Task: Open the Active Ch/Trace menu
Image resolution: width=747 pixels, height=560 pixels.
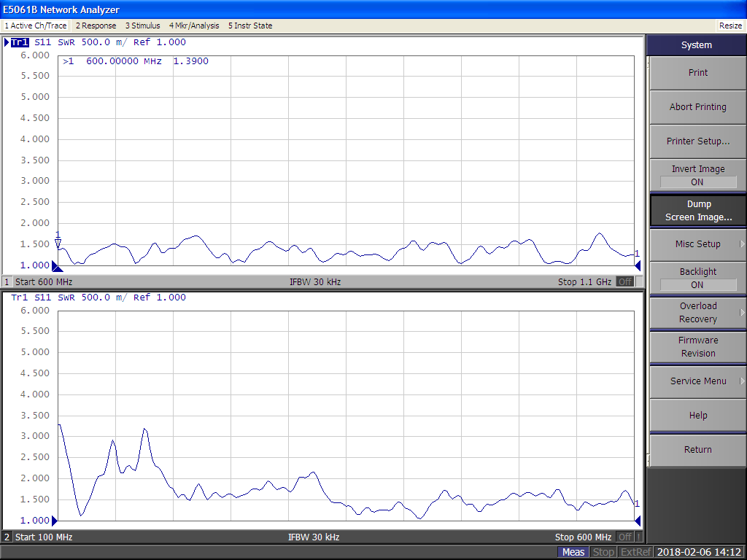Action: 36,26
